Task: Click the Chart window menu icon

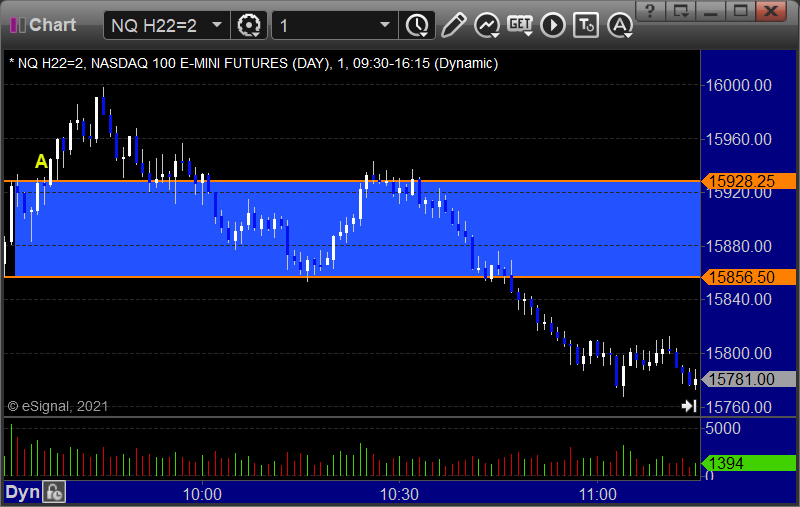Action: pyautogui.click(x=17, y=25)
